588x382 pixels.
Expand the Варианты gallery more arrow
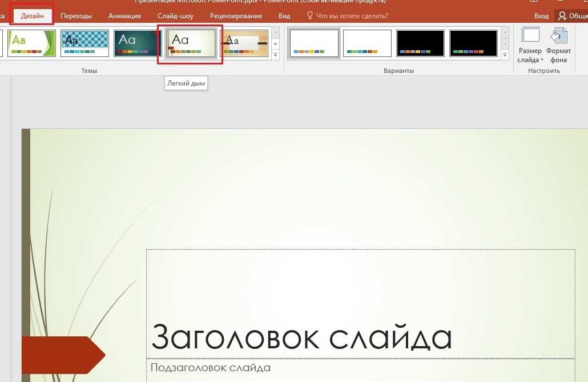505,55
